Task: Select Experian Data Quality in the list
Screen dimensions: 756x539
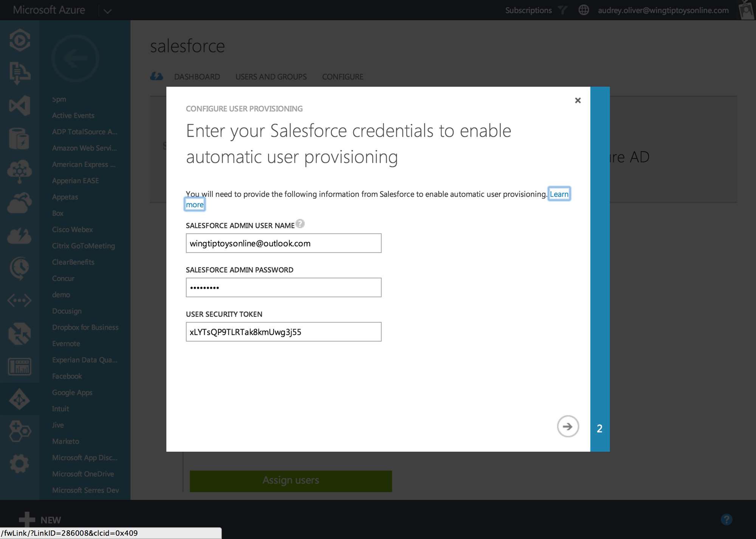Action: tap(85, 360)
